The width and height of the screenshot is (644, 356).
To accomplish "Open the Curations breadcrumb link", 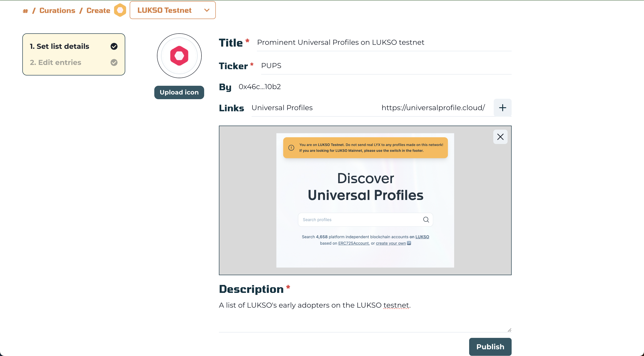I will [x=57, y=10].
